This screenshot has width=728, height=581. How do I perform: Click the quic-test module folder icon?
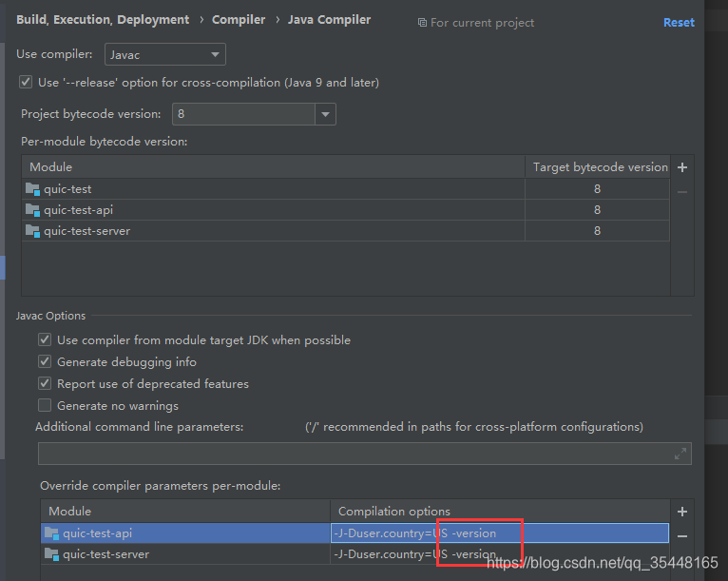[x=32, y=189]
